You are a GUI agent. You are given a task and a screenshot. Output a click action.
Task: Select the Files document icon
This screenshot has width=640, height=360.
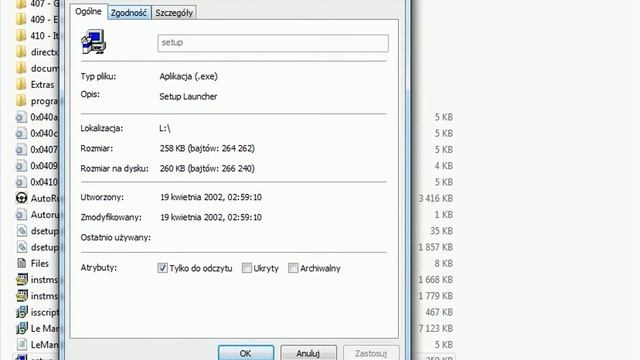(x=21, y=263)
